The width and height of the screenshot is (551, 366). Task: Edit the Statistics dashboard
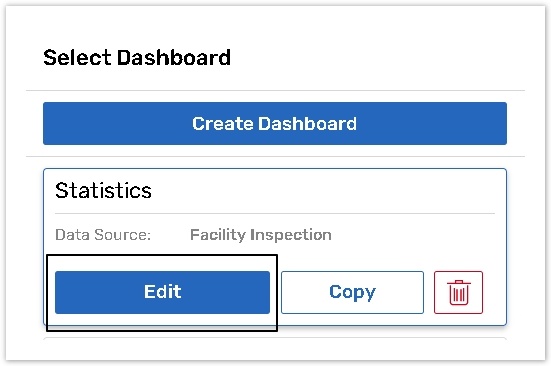click(162, 292)
